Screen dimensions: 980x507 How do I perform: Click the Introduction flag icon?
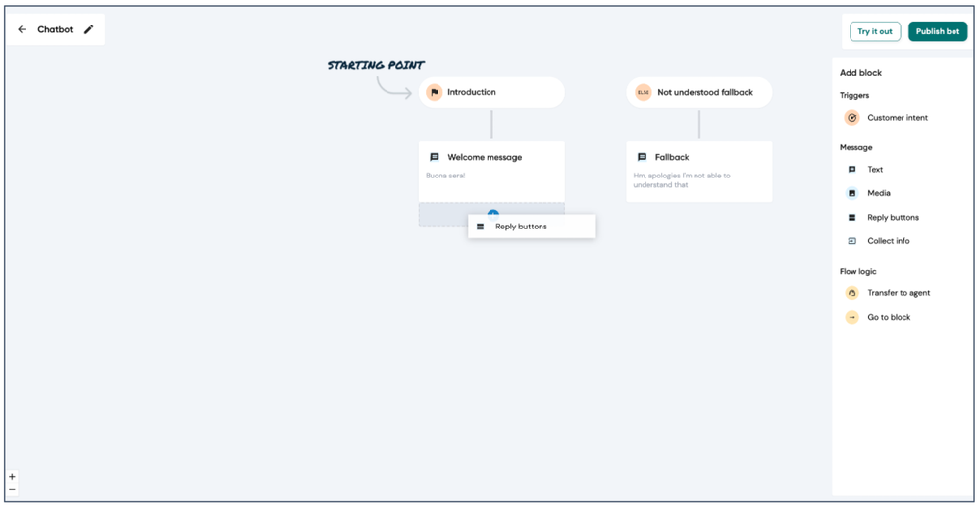[435, 92]
